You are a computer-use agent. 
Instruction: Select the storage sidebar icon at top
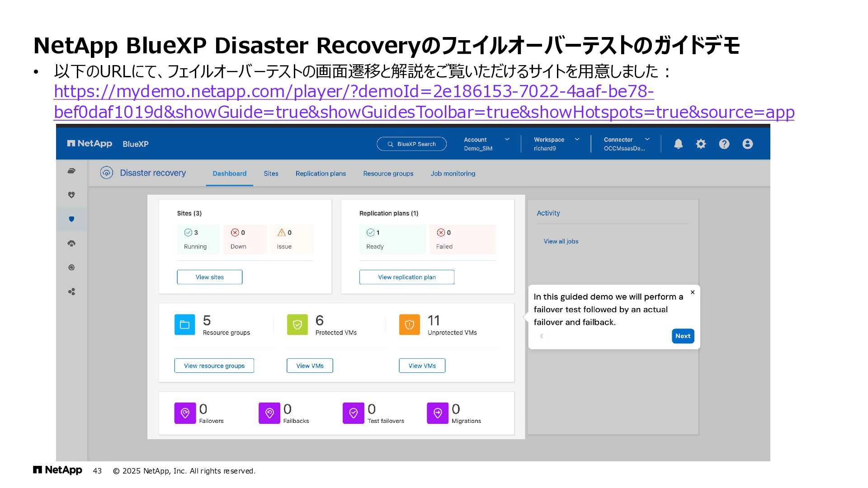[x=71, y=171]
